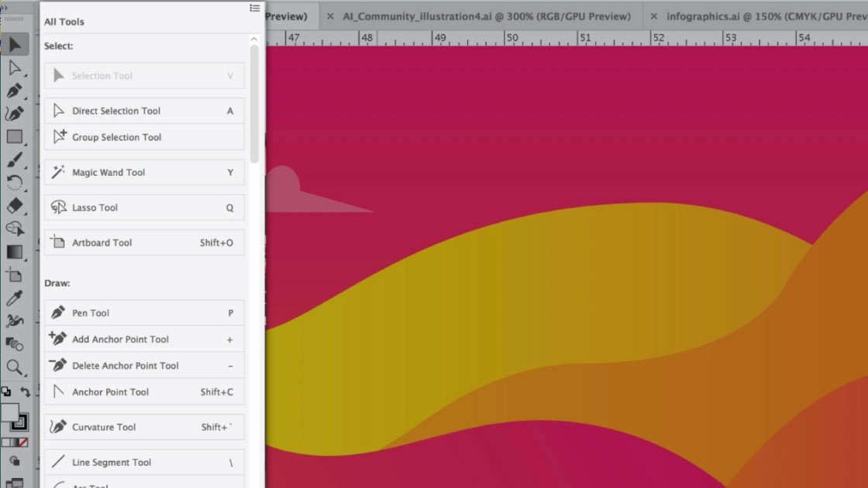Choose the Add Anchor Point Tool
Image resolution: width=868 pixels, height=488 pixels.
click(x=144, y=339)
